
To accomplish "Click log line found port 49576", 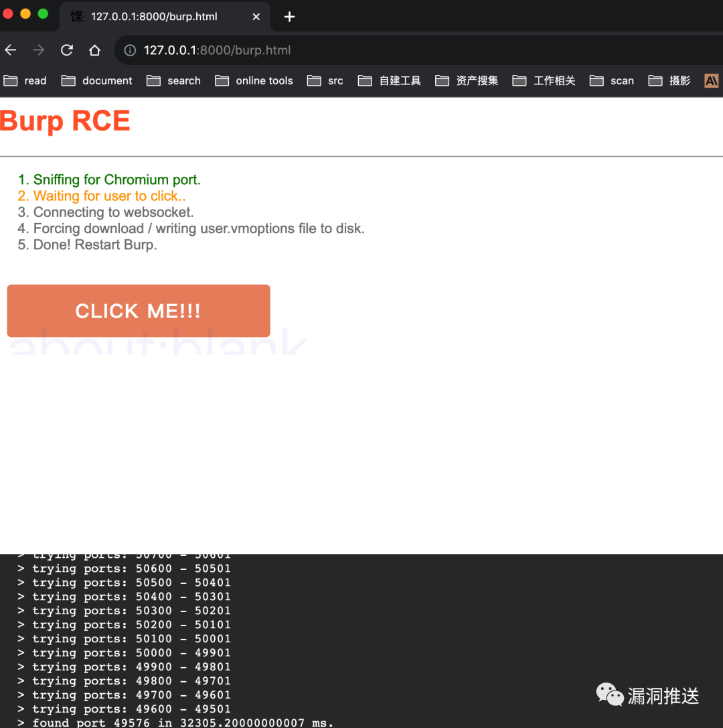I will coord(175,723).
